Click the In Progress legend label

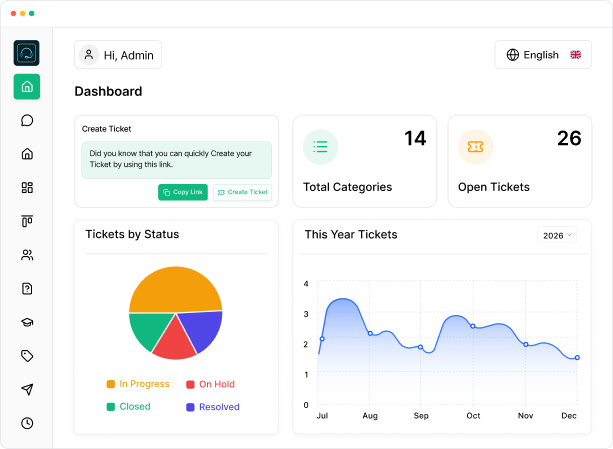pos(144,384)
